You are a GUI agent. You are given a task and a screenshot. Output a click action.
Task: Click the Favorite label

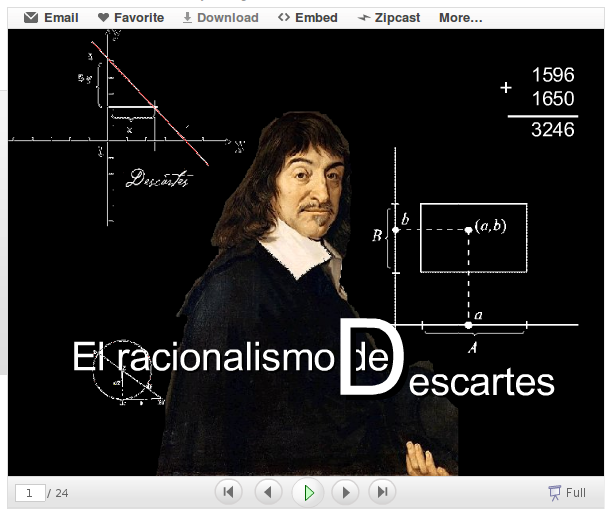[139, 18]
